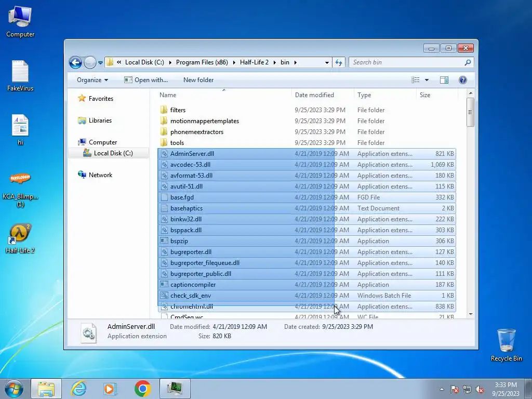The width and height of the screenshot is (532, 399).
Task: Sort by Type column header
Action: pyautogui.click(x=385, y=95)
